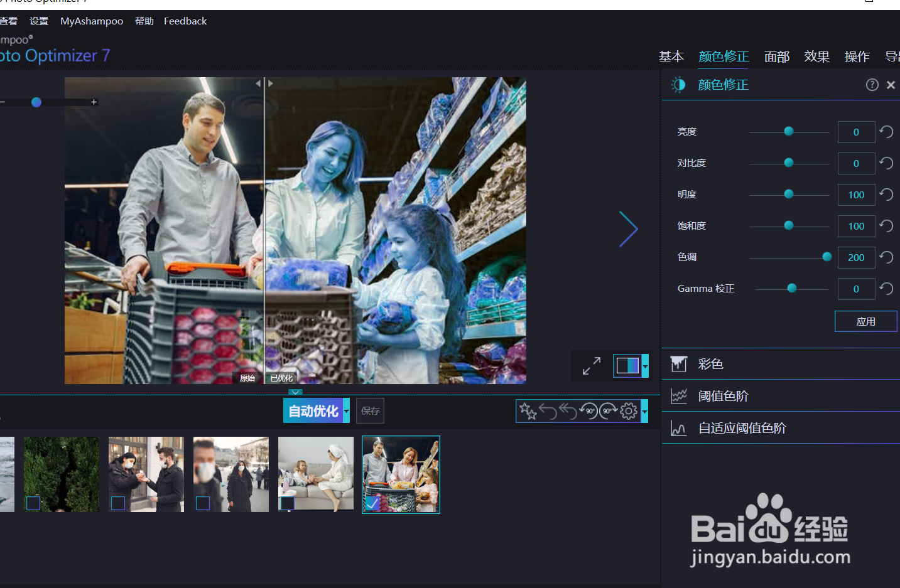Viewport: 900px width, 588px height.
Task: Click the 自动优化 button
Action: click(x=313, y=411)
